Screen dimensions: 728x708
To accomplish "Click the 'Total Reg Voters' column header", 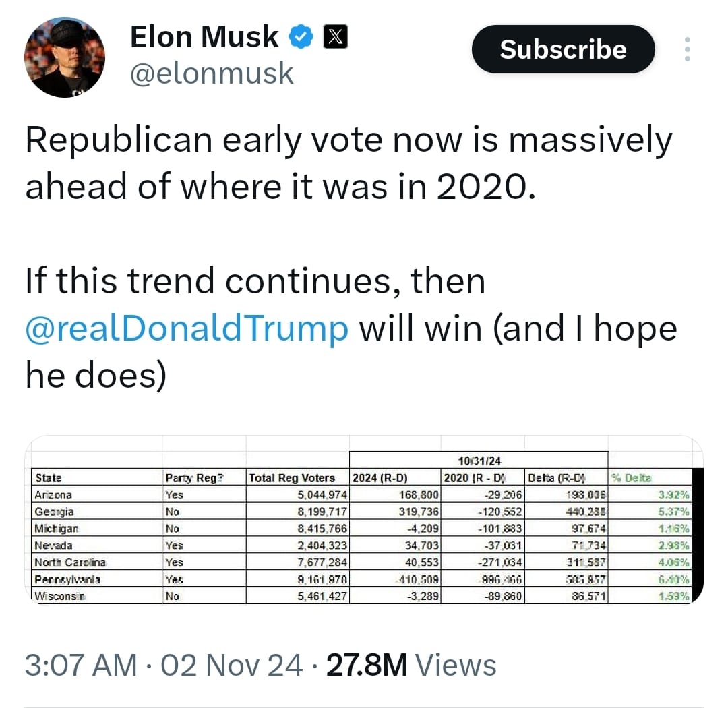I will click(x=292, y=478).
